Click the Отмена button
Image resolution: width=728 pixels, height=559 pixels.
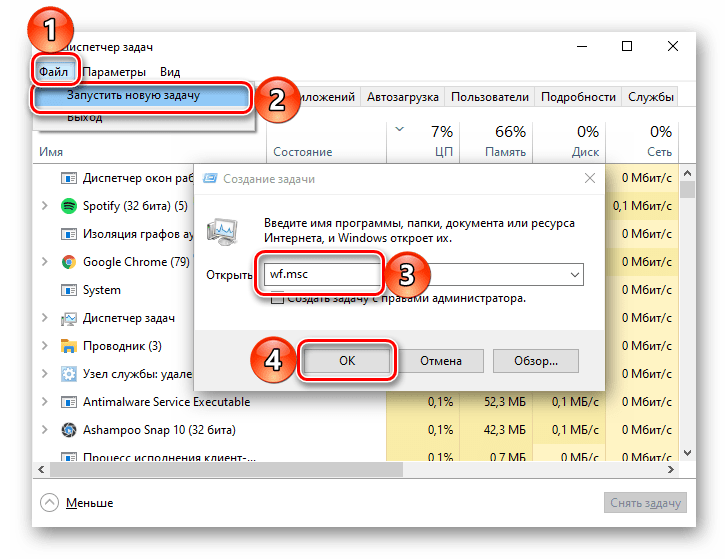[x=441, y=361]
